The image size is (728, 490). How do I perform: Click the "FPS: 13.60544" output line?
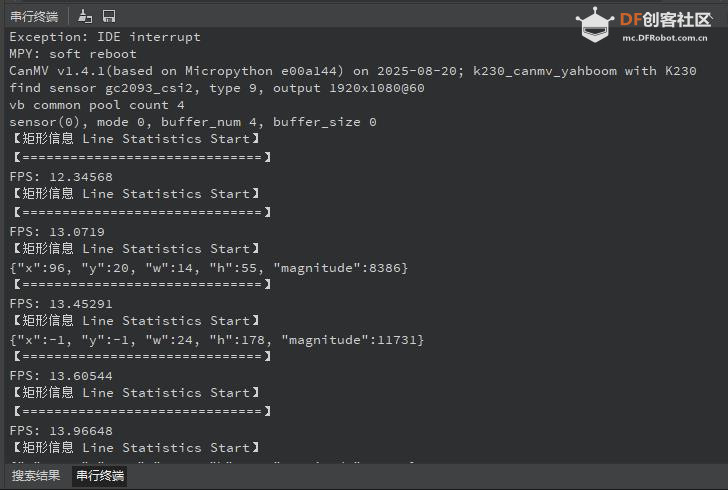pyautogui.click(x=61, y=376)
